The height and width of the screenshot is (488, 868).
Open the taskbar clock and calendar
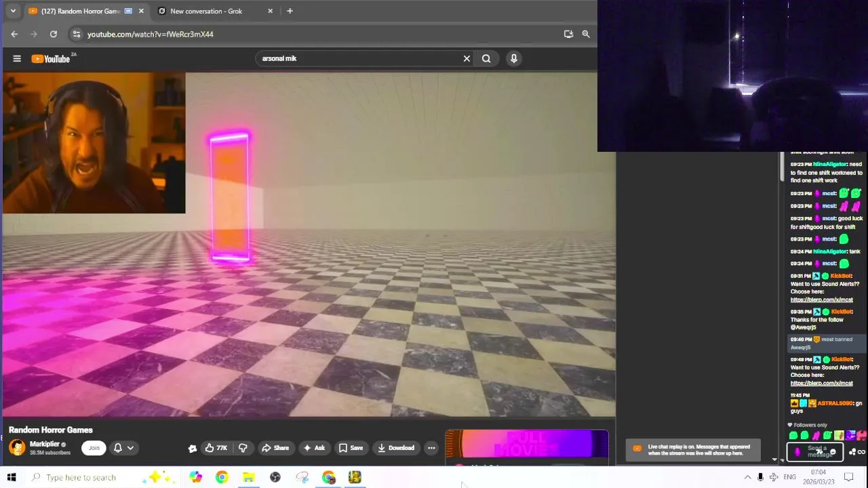pyautogui.click(x=818, y=477)
